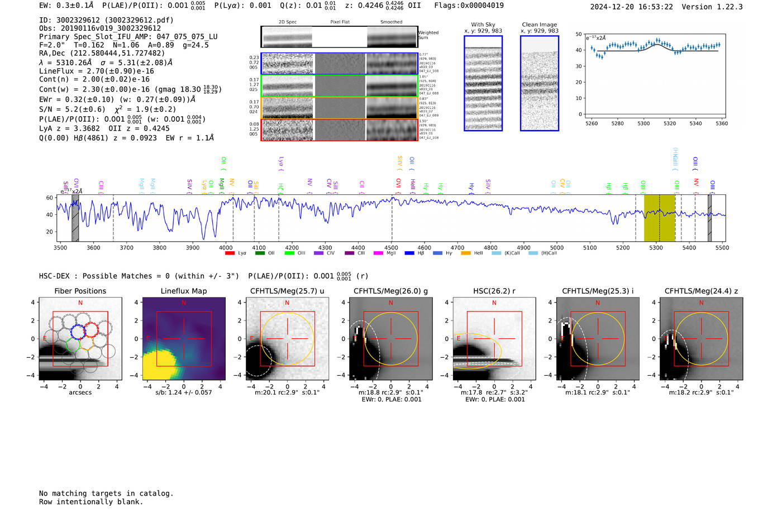The image size is (782, 532).
Task: Select the CFHTLS/Meg(25.7) u cutout
Action: tap(287, 338)
